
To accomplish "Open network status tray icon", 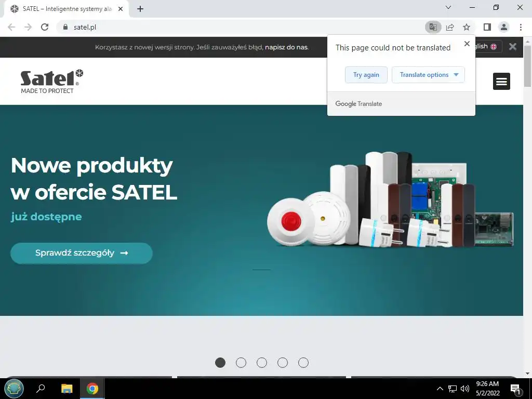I will click(x=453, y=389).
